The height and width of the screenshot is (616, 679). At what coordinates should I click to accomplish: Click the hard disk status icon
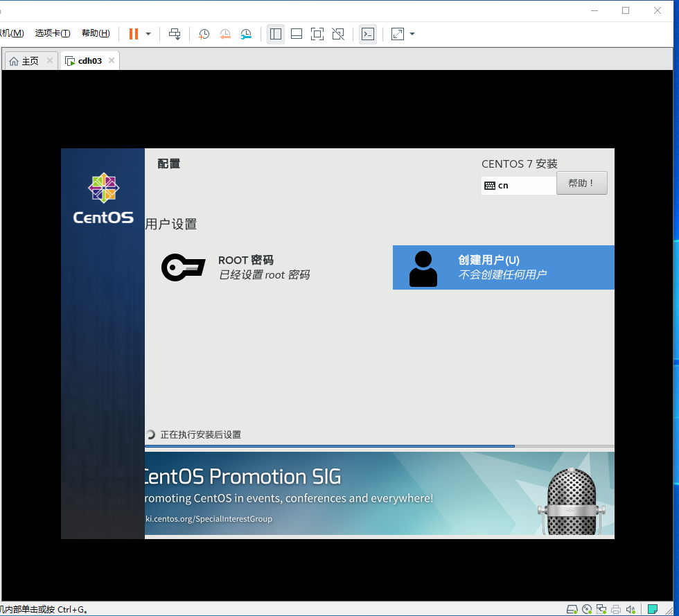pos(572,609)
